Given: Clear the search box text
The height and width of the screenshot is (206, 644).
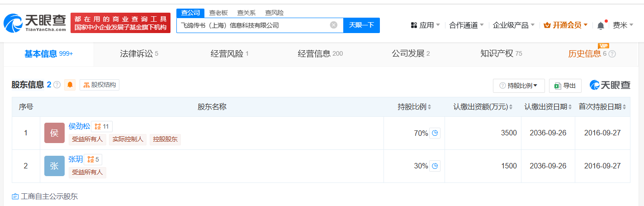Looking at the screenshot, I should point(334,25).
